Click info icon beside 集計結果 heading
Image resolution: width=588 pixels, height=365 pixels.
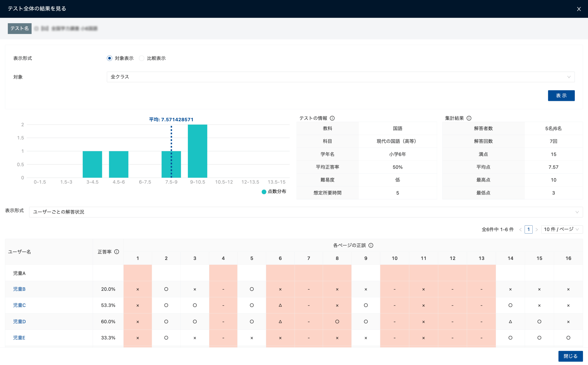coord(469,118)
